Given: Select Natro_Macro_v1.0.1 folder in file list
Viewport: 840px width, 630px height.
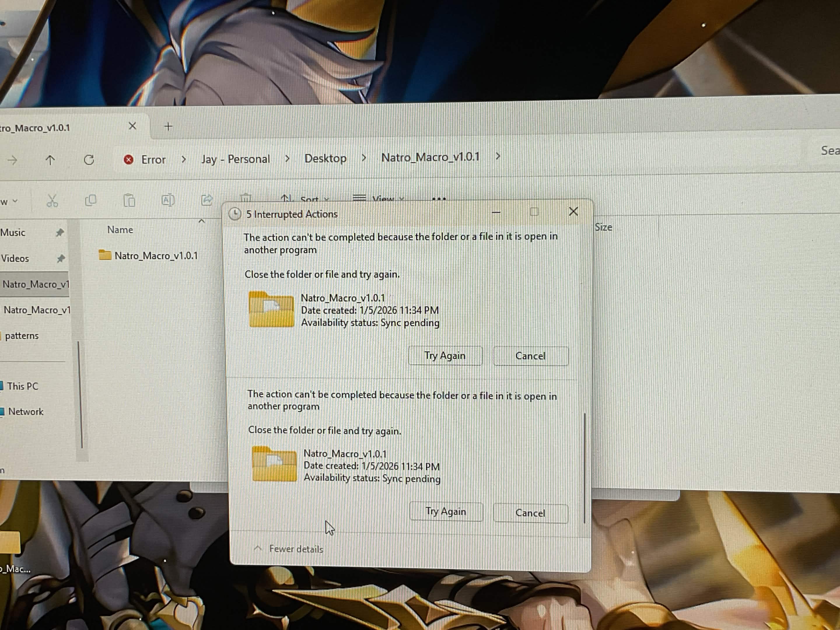Looking at the screenshot, I should click(156, 256).
